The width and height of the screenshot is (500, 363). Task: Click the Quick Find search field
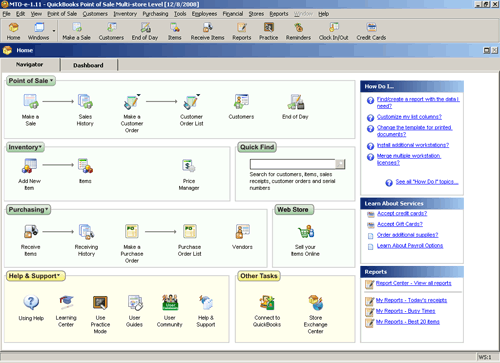pos(293,164)
